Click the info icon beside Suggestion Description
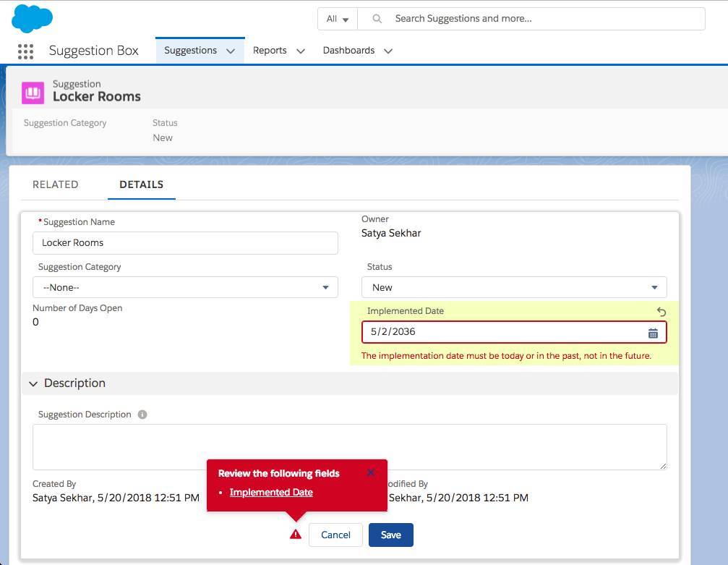728x565 pixels. point(142,414)
